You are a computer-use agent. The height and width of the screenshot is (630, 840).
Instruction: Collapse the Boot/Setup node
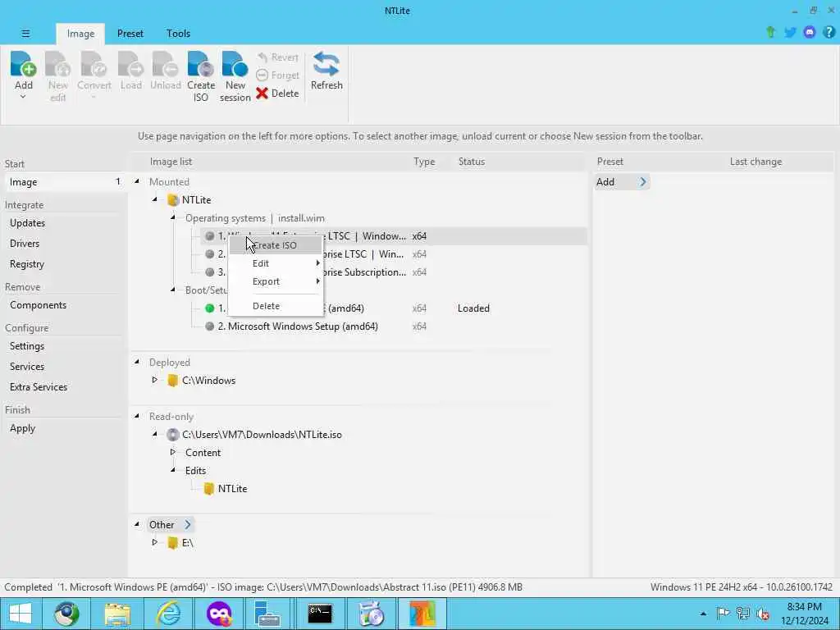(173, 290)
